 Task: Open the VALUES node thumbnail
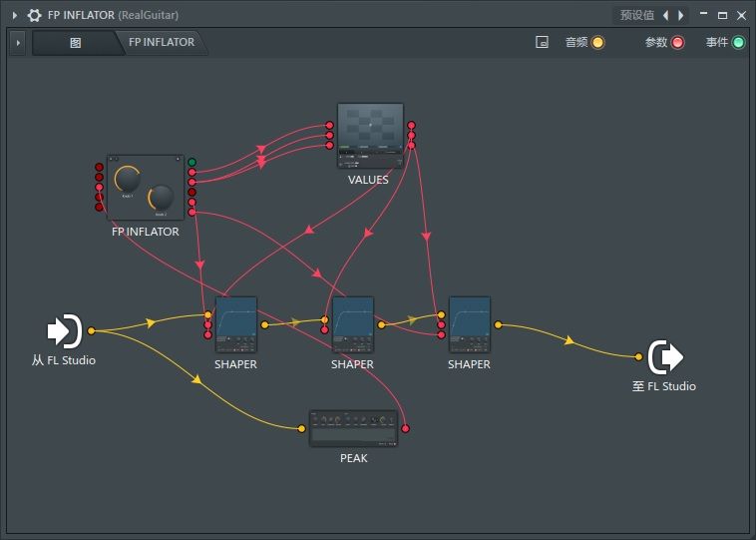click(x=370, y=136)
